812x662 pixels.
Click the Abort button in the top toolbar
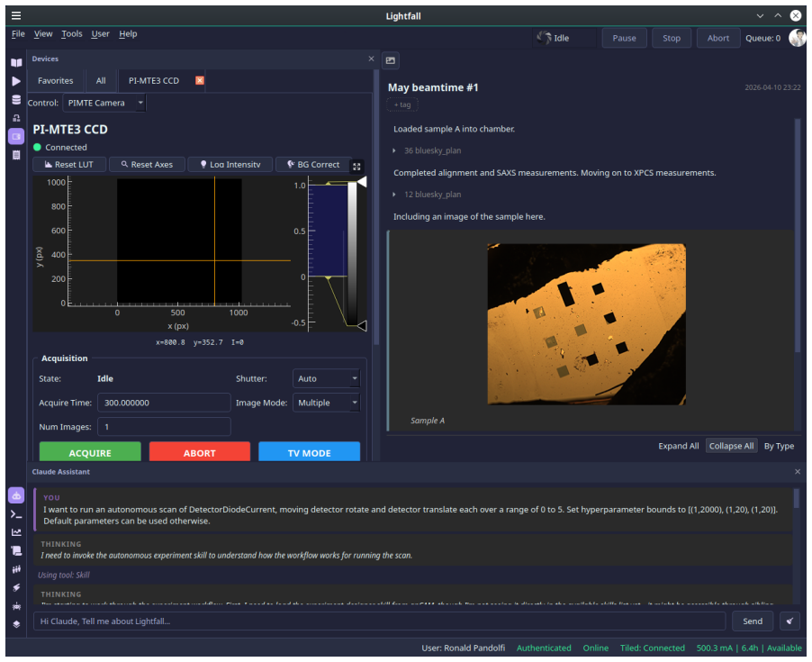(717, 38)
